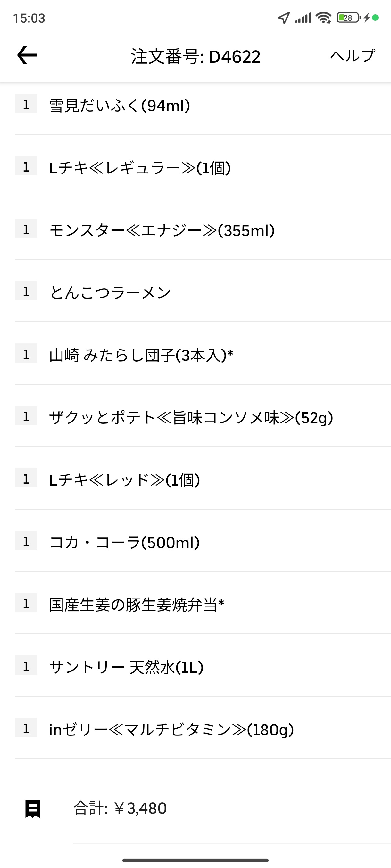391x868 pixels.
Task: Tap the battery indicator icon
Action: [348, 18]
